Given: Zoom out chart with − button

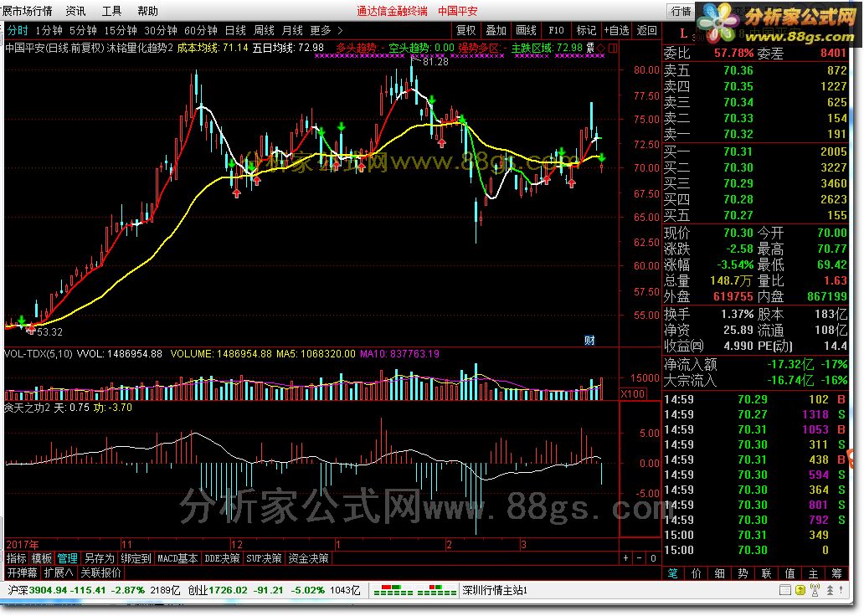Looking at the screenshot, I should (639, 558).
